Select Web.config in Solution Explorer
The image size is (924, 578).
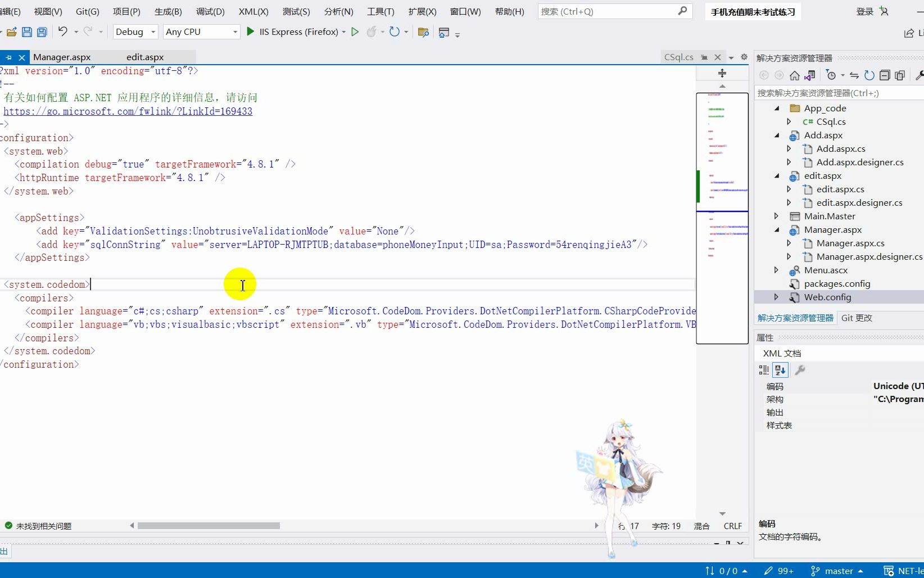pyautogui.click(x=827, y=297)
